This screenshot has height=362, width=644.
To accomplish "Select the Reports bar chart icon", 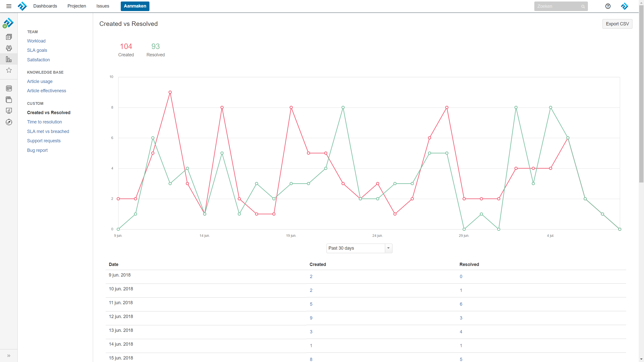I will point(9,59).
